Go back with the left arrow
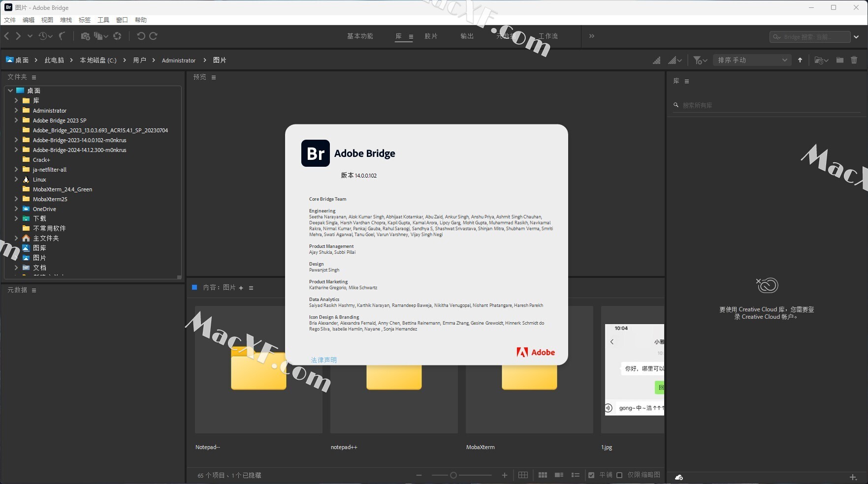This screenshot has height=484, width=868. pyautogui.click(x=7, y=36)
